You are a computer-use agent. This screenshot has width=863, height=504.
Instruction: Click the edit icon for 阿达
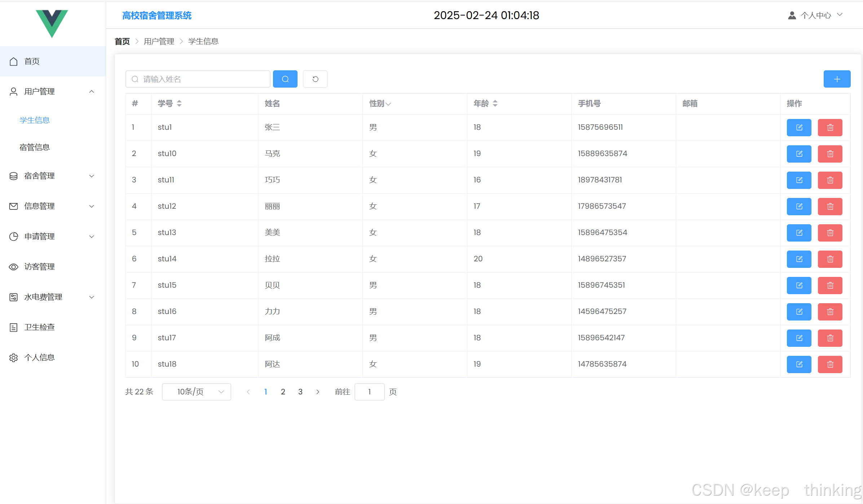(799, 364)
